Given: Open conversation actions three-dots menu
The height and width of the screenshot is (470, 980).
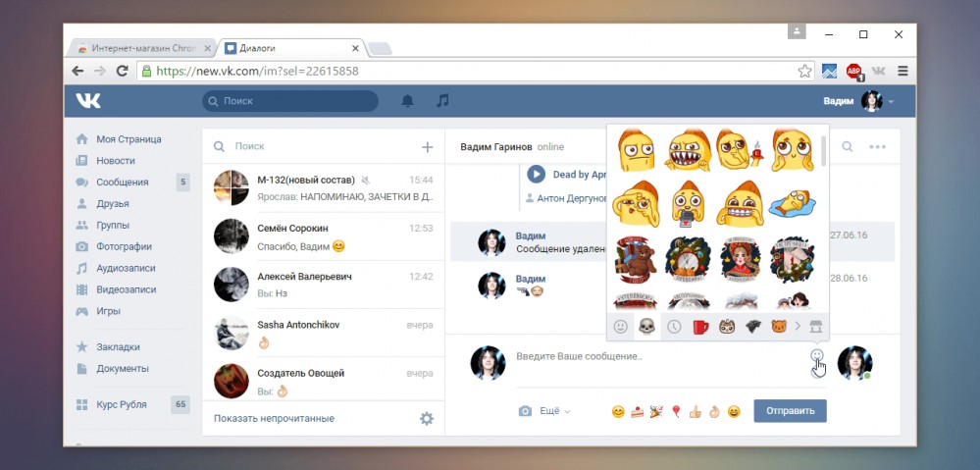Looking at the screenshot, I should coord(878,147).
